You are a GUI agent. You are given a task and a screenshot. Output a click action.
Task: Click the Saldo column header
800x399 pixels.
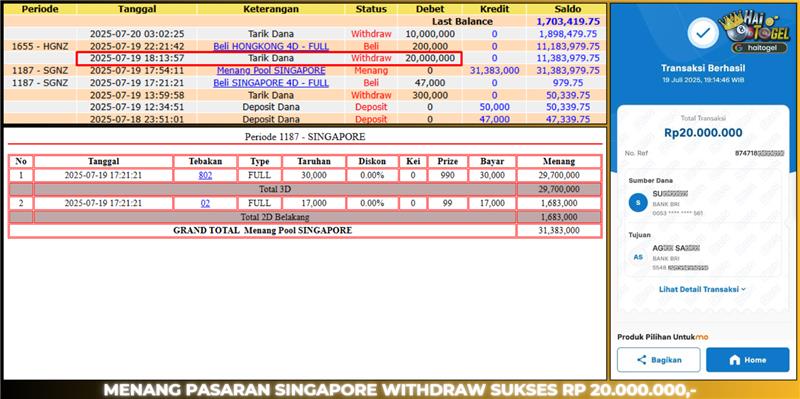click(x=567, y=9)
